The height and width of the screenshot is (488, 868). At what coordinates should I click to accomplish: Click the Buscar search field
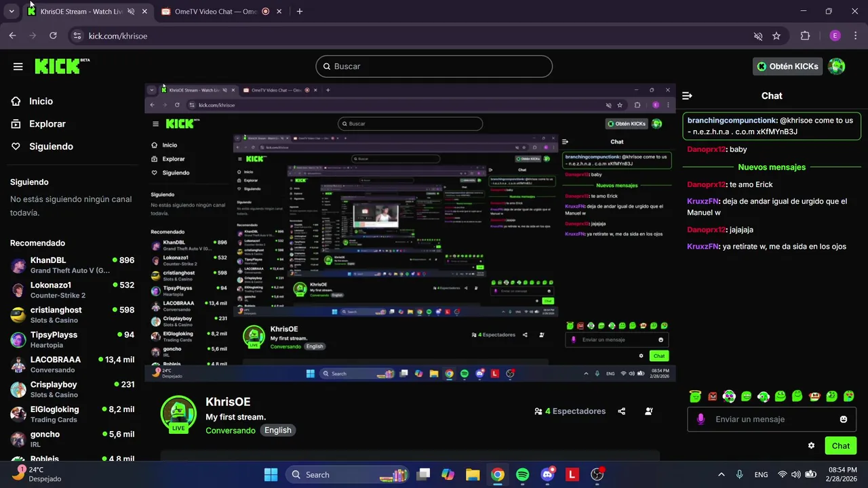(x=434, y=66)
